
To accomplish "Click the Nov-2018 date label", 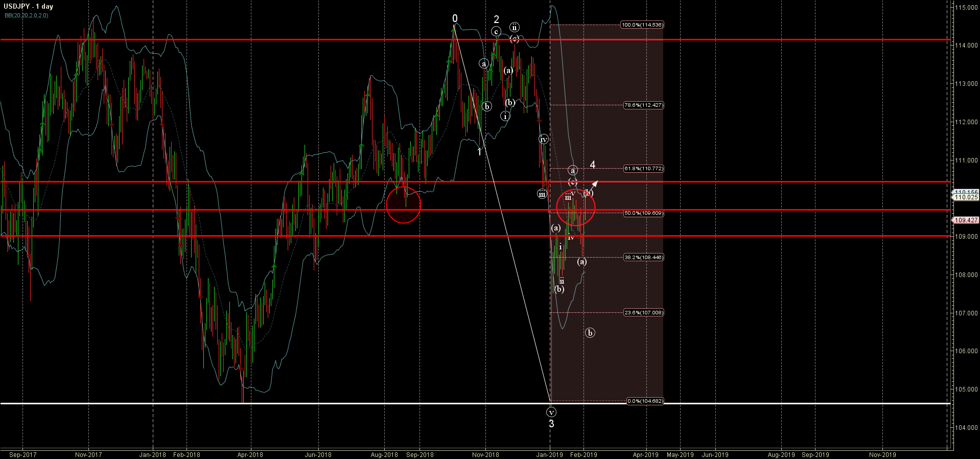I will tap(485, 454).
